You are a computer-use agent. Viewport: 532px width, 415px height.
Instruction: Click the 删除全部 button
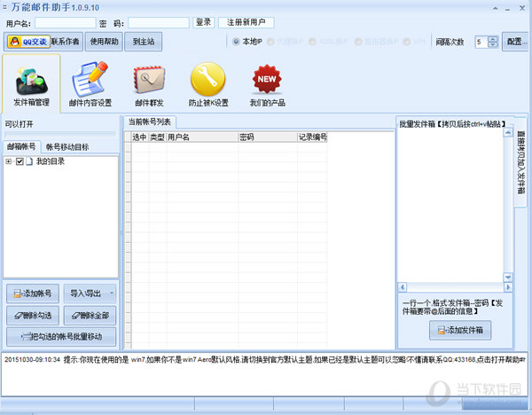pos(90,315)
